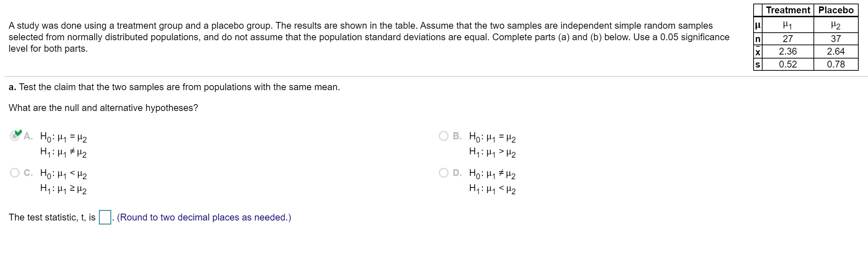Click the test statistic input box
Screen dimensions: 868x265
pos(104,217)
